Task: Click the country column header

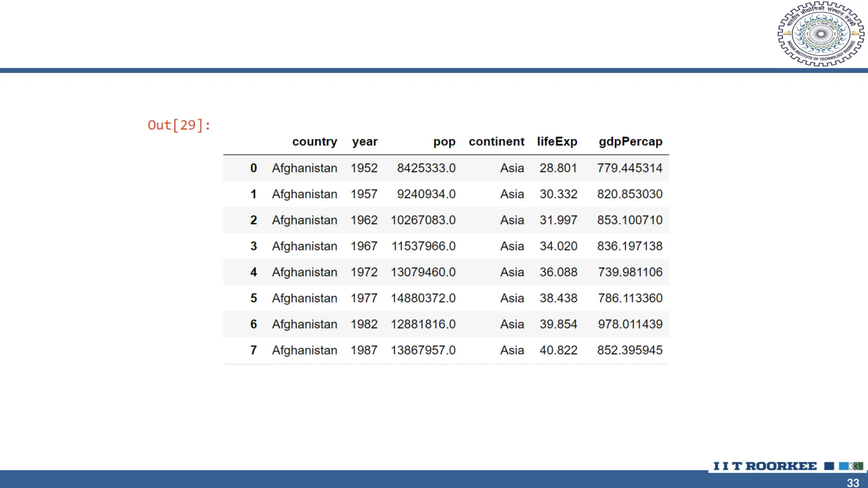Action: tap(314, 141)
